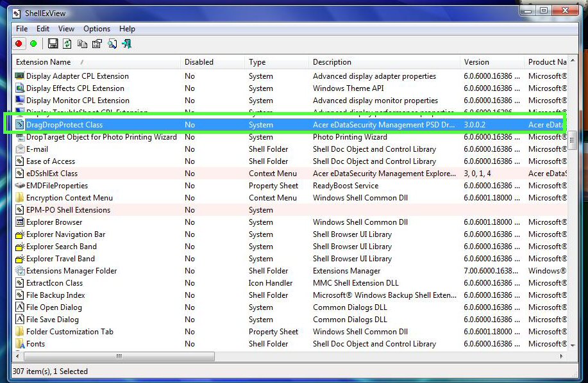Screen dimensions: 588x383
Task: Click the red Disable Selected Items icon
Action: pos(19,44)
